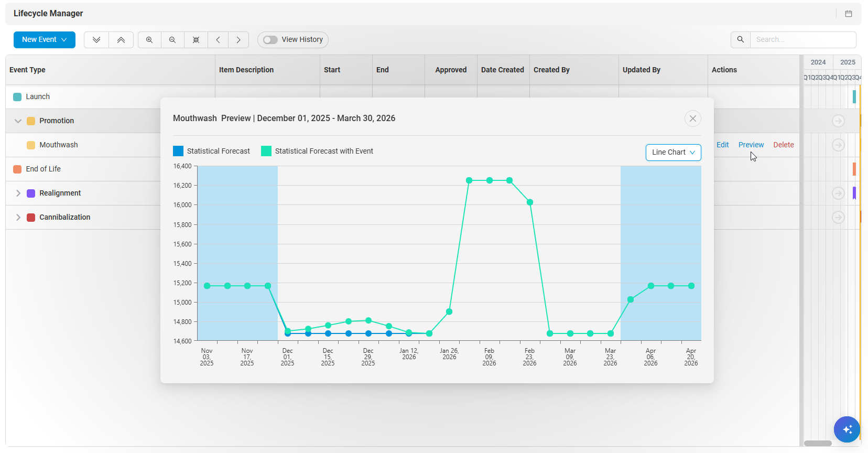The width and height of the screenshot is (868, 453).
Task: Zoom out on the timeline
Action: (x=172, y=40)
